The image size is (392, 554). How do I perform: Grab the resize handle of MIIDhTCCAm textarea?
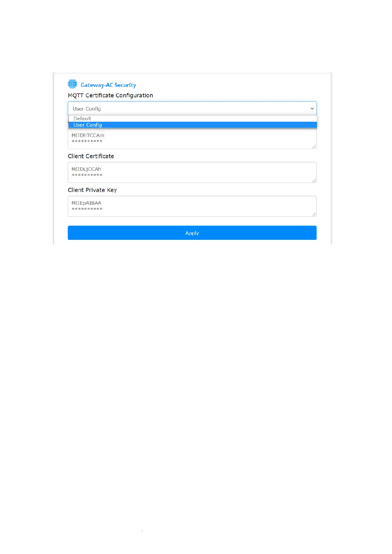pyautogui.click(x=314, y=147)
